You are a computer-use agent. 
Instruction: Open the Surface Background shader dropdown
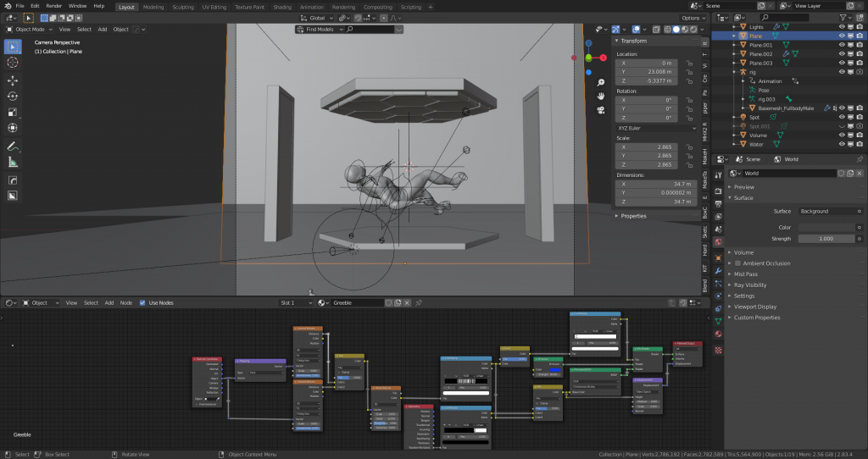(830, 211)
